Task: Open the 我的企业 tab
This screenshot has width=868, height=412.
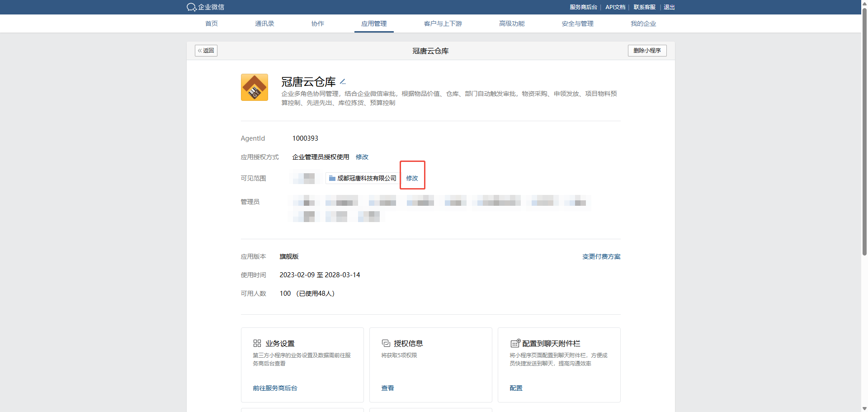Action: [643, 24]
